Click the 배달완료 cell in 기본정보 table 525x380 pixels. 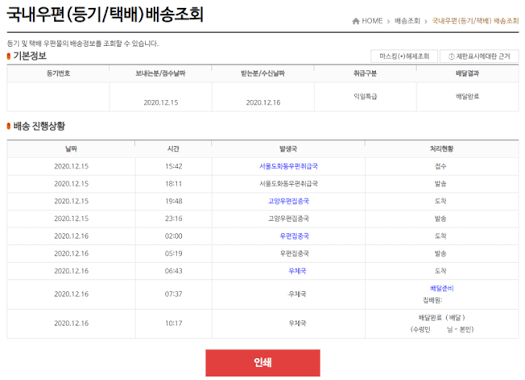click(x=467, y=96)
